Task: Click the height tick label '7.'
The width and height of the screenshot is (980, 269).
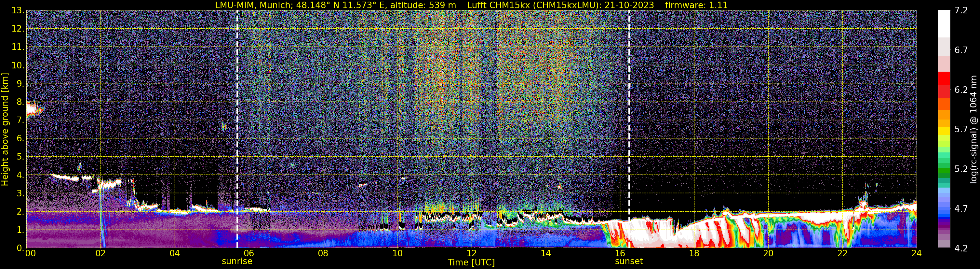Action: click(x=20, y=120)
